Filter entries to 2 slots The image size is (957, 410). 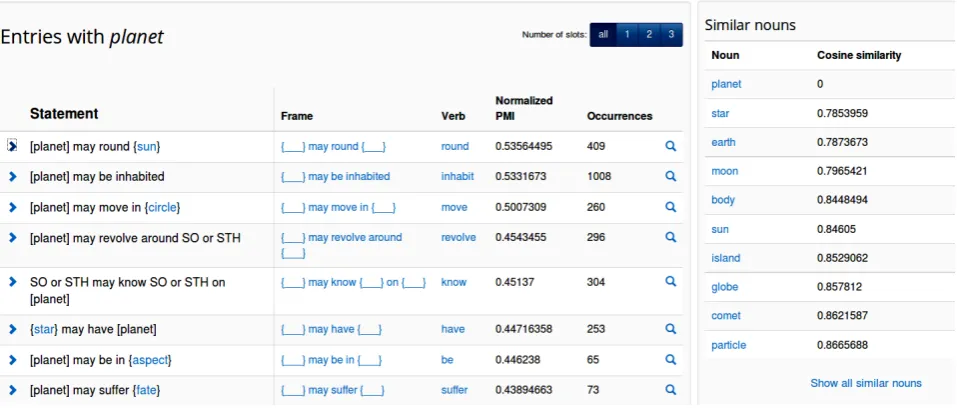point(649,35)
